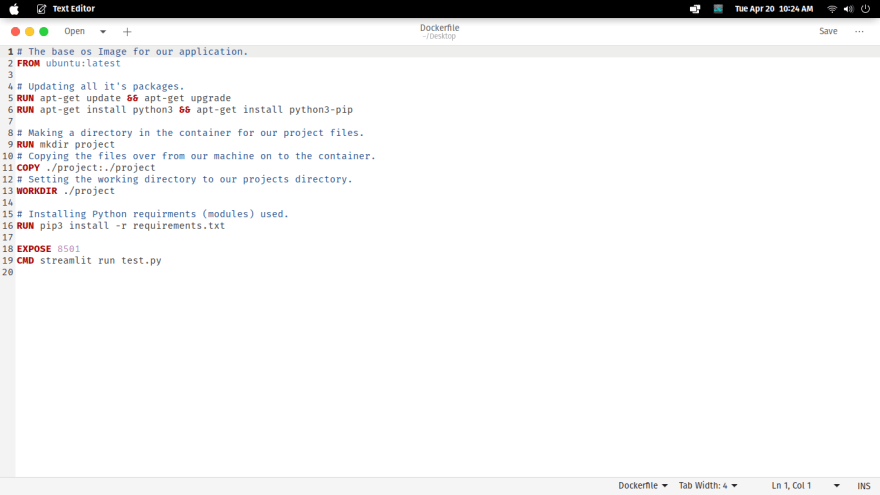Screen dimensions: 880x495
Task: Click line number 7 in the gutter
Action: [10, 121]
